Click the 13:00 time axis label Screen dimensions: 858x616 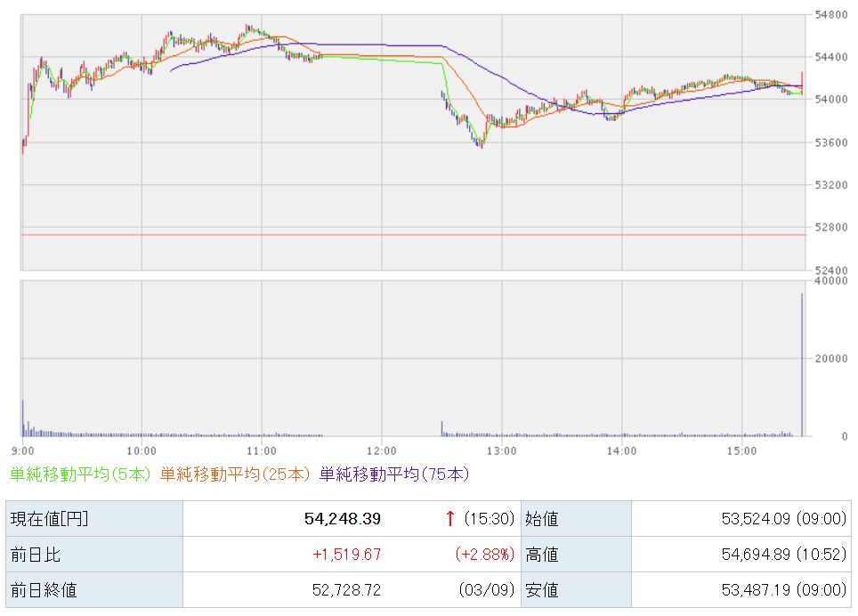(501, 450)
